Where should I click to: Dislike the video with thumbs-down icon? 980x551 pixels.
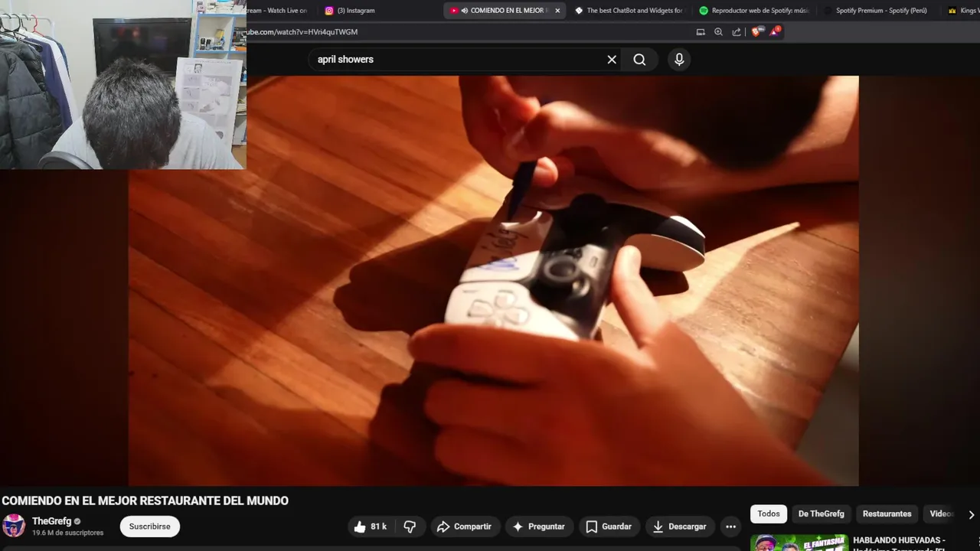tap(410, 527)
